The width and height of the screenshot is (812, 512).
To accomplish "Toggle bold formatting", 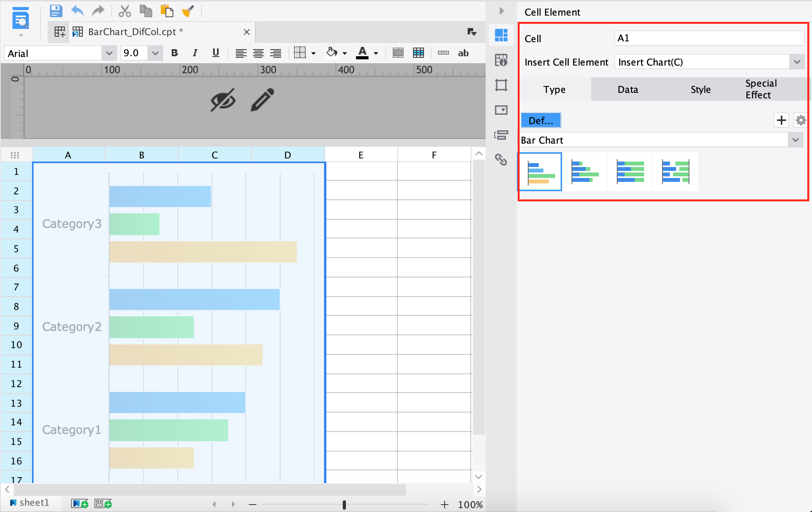I will [x=175, y=53].
